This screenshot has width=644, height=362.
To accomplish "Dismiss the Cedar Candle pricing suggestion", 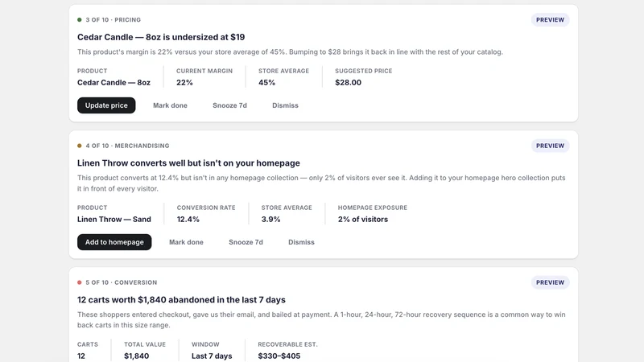I will point(285,105).
